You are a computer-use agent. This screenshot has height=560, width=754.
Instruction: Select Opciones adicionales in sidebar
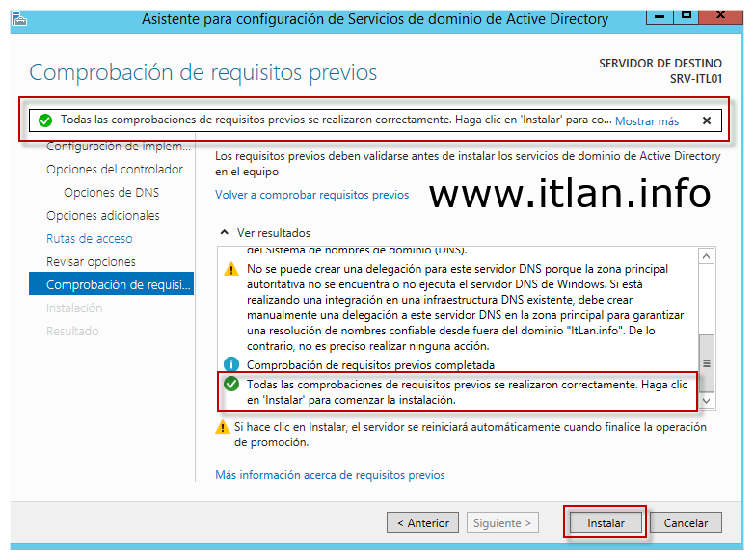(x=103, y=216)
